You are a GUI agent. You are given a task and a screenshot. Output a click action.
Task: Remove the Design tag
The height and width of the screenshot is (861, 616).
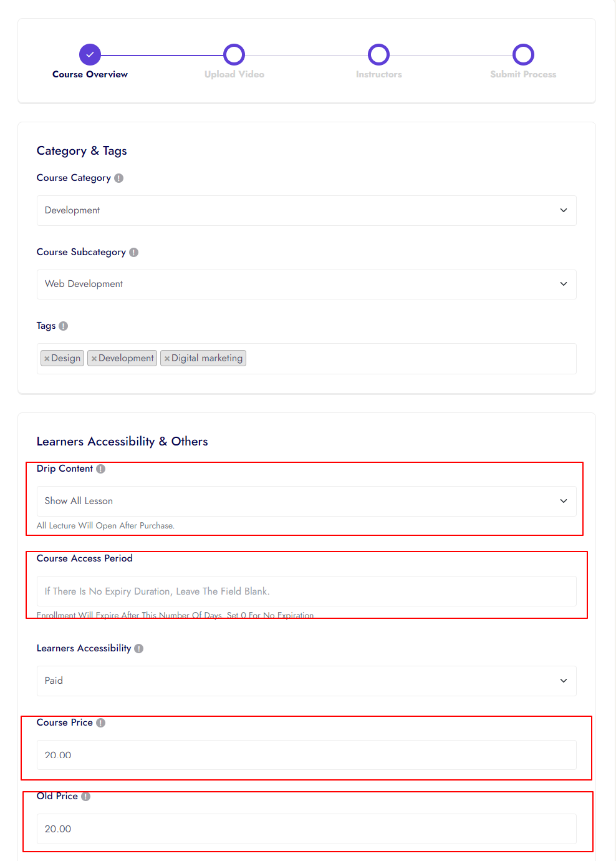pos(47,359)
